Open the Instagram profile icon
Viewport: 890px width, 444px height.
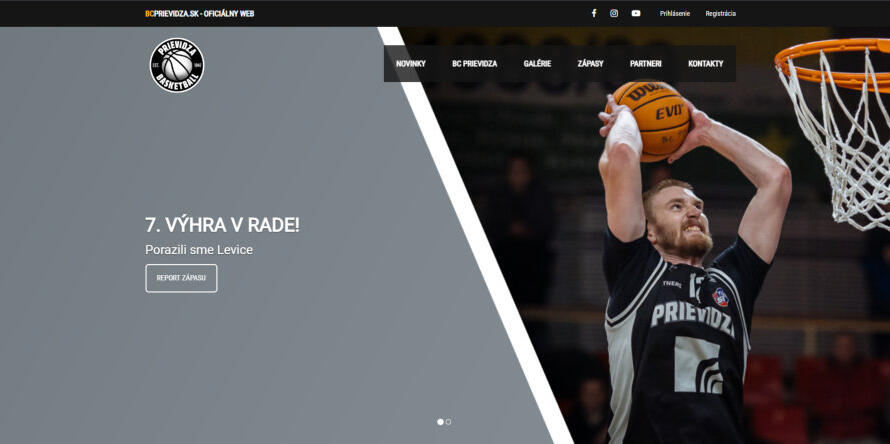(x=614, y=13)
